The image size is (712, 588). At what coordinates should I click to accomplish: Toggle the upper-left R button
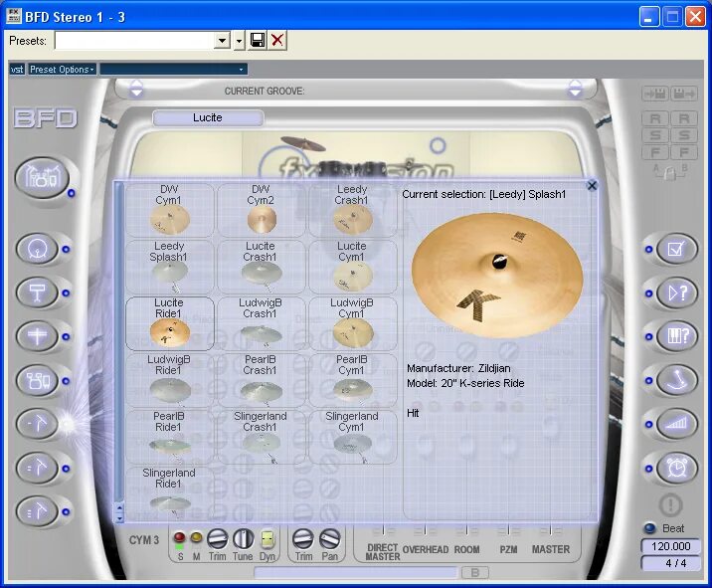point(655,118)
